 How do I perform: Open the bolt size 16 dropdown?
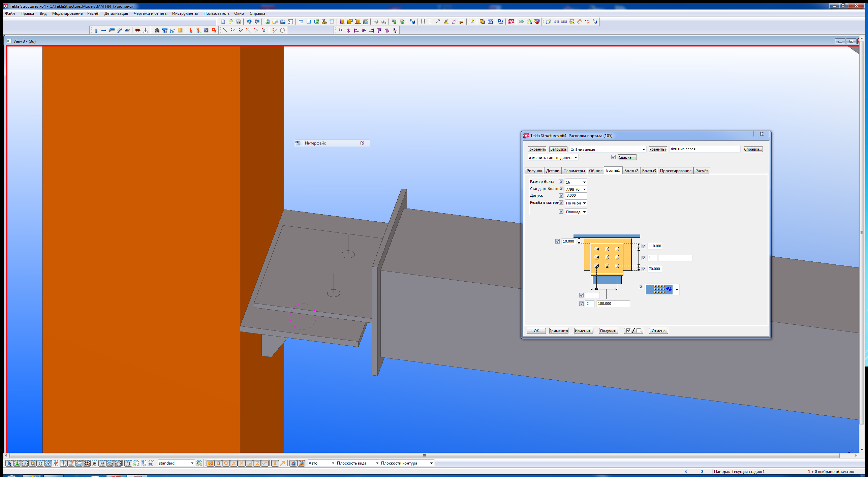coord(584,182)
